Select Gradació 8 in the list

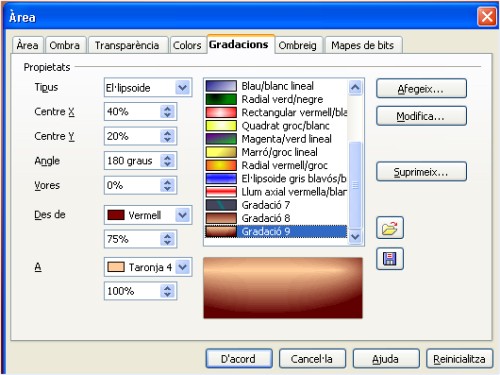[x=276, y=218]
